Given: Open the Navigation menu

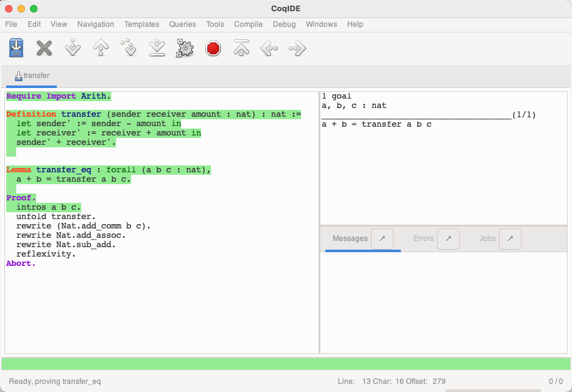Looking at the screenshot, I should pos(96,24).
